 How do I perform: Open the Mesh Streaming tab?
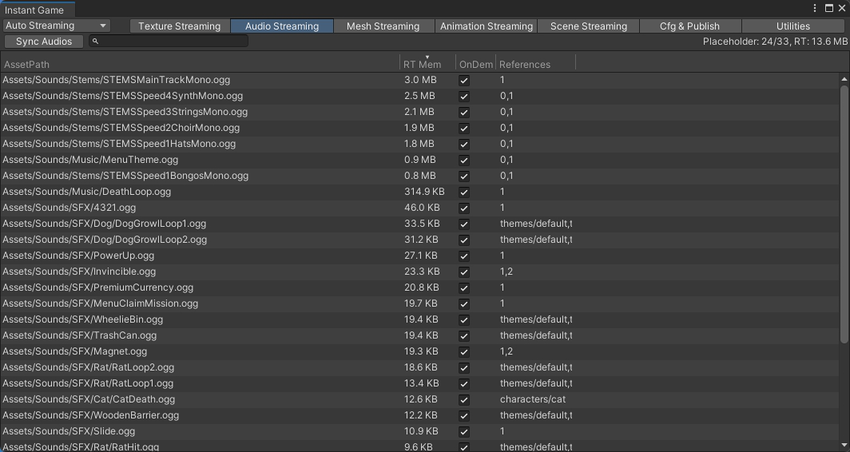pyautogui.click(x=383, y=26)
